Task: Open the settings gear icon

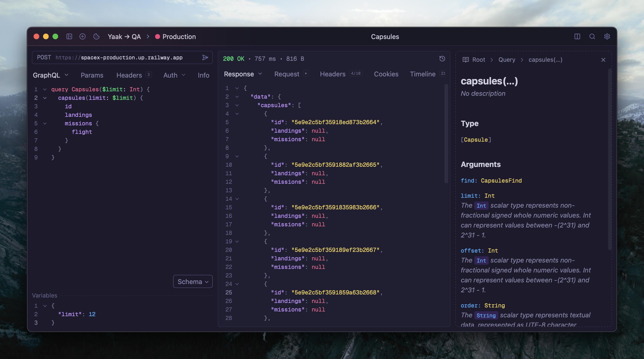Action: (607, 36)
